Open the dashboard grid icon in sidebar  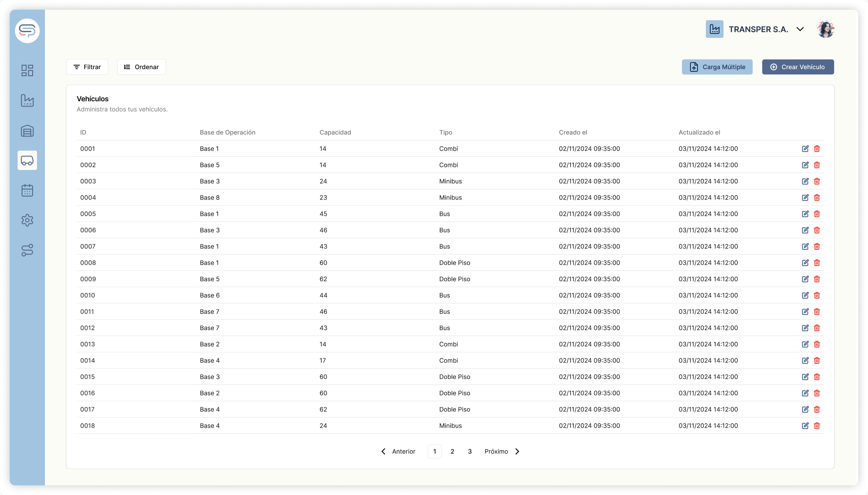click(x=27, y=70)
